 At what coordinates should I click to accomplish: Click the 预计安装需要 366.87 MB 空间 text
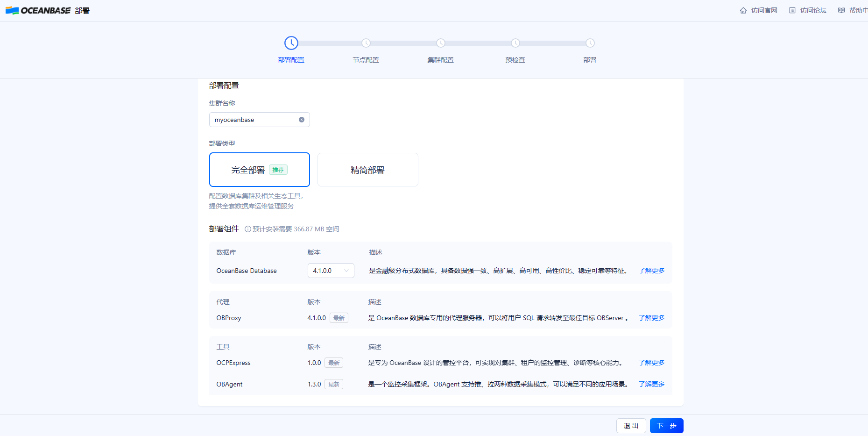(296, 229)
